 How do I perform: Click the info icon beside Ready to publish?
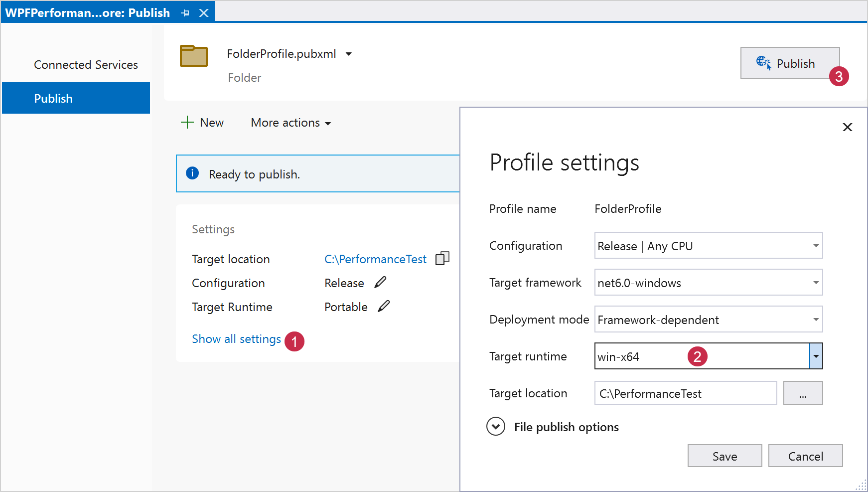(x=192, y=173)
